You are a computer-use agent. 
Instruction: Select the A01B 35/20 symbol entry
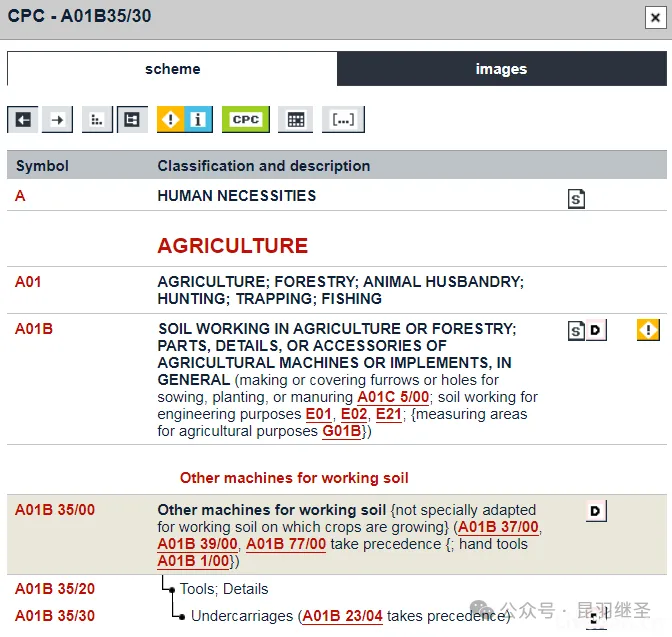pos(55,589)
